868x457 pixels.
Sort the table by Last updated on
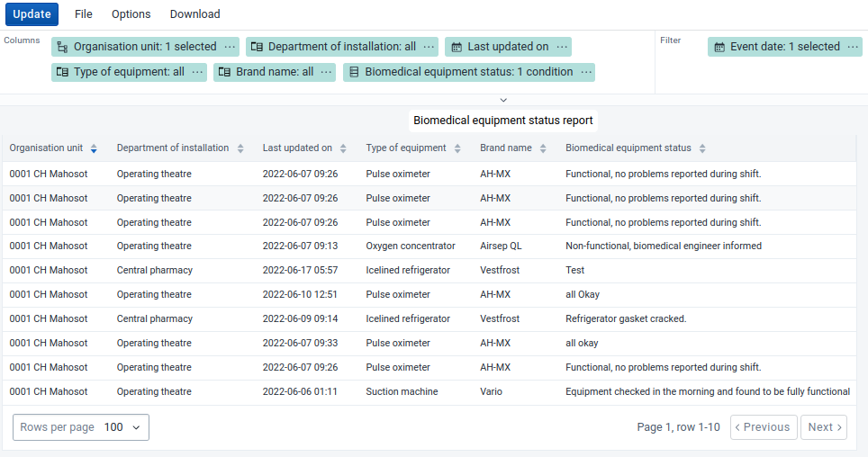coord(343,148)
